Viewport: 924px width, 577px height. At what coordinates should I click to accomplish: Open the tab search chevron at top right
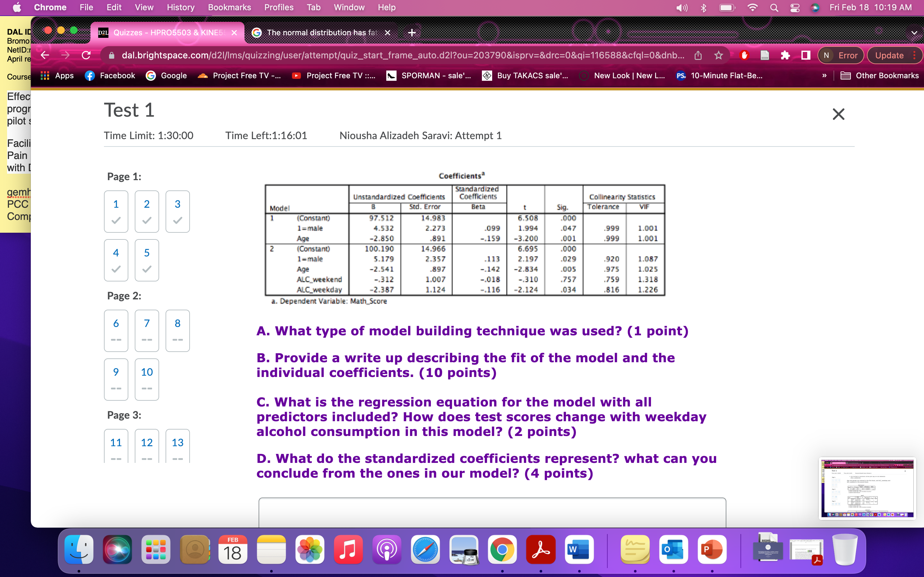tap(914, 32)
